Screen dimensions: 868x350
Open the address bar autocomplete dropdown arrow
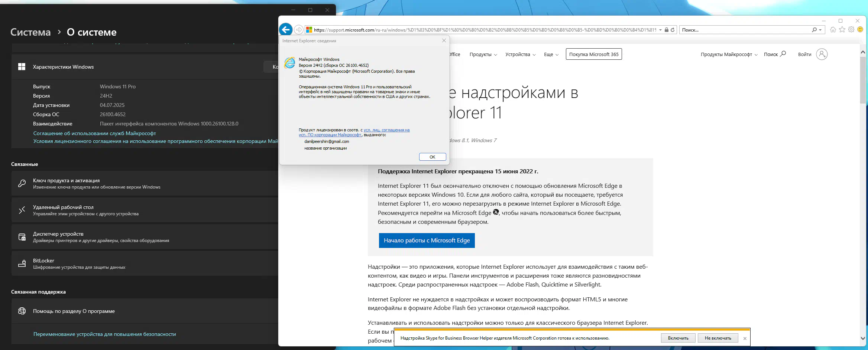660,30
